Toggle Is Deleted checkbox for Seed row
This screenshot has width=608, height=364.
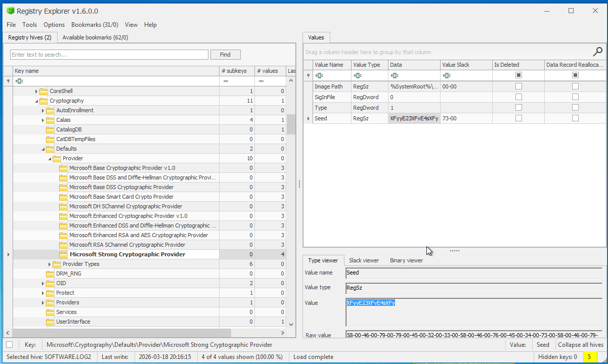pos(518,118)
